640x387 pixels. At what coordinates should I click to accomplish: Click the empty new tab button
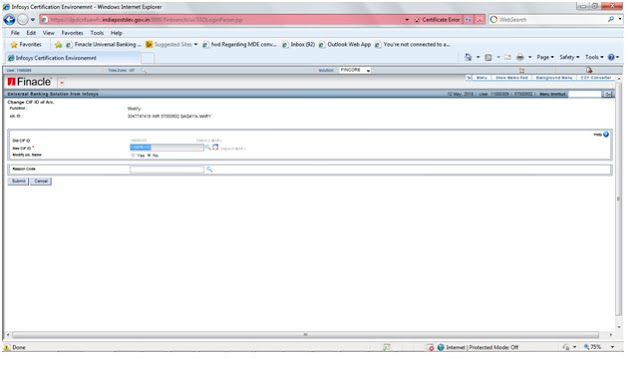point(148,58)
